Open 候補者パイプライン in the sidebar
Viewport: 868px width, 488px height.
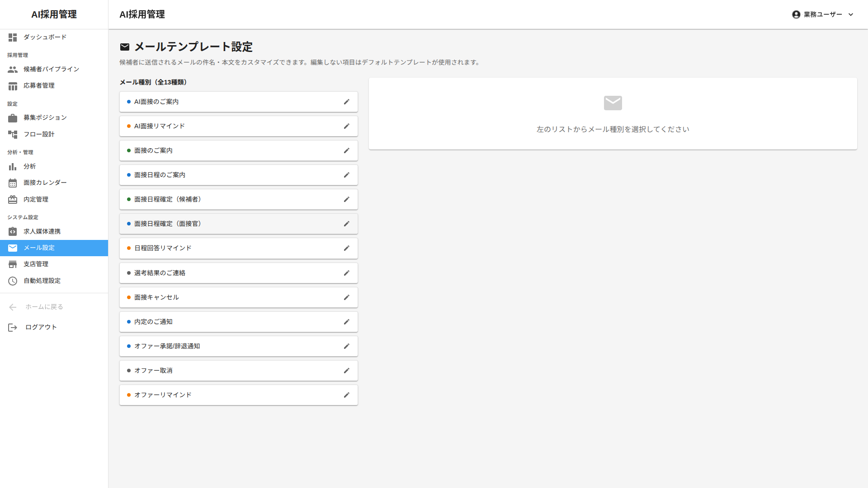tap(51, 69)
